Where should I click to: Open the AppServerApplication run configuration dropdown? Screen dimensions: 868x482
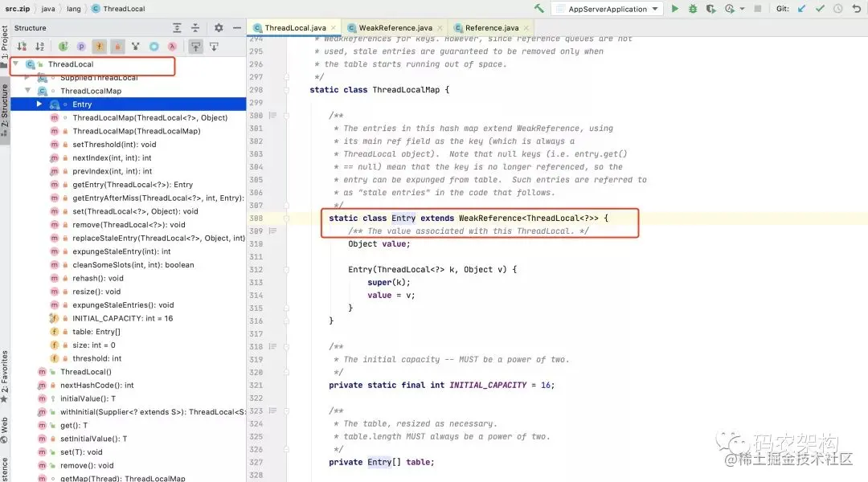pos(608,9)
